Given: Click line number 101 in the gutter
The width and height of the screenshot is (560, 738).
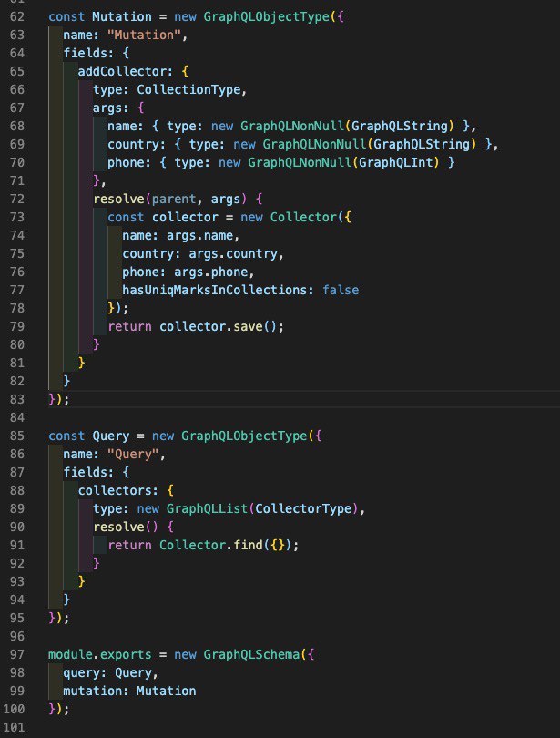Looking at the screenshot, I should 14,727.
